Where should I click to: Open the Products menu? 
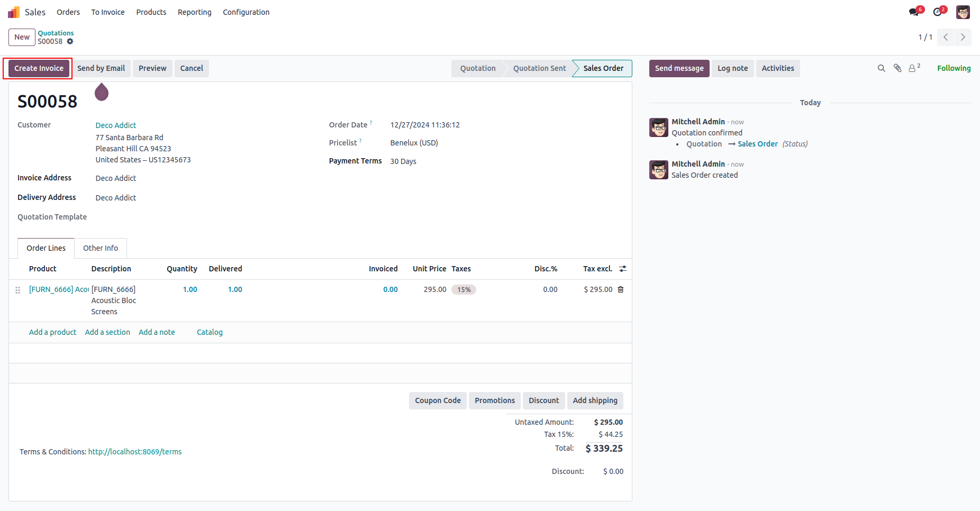pyautogui.click(x=151, y=12)
